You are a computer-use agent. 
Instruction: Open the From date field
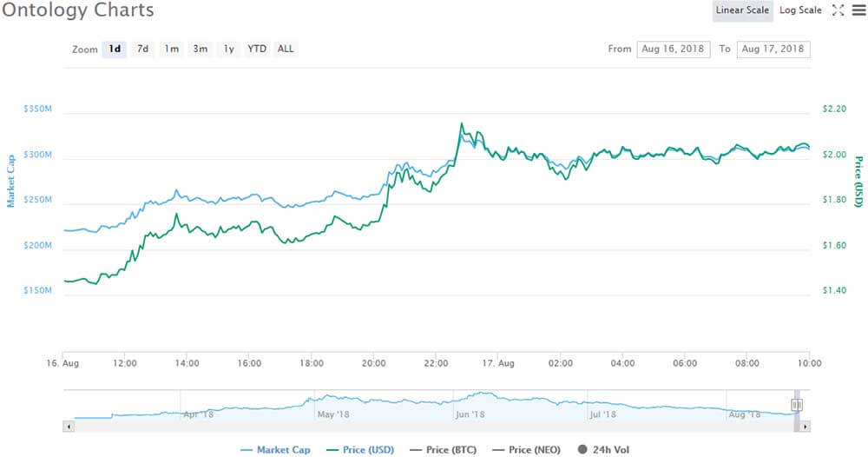[674, 49]
